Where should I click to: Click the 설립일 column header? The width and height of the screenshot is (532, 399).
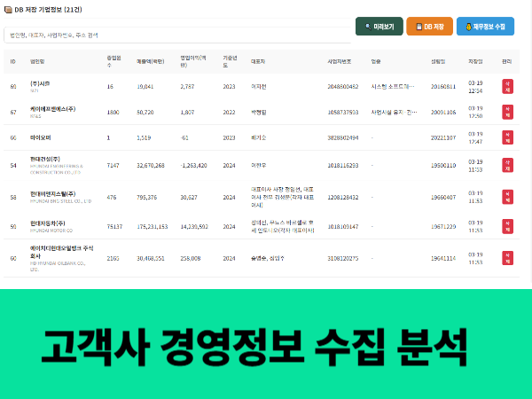[438, 61]
